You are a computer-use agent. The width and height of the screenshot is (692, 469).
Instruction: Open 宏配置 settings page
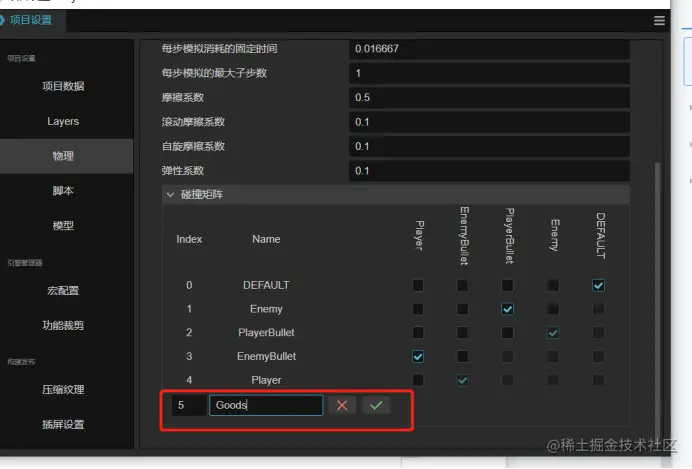point(63,290)
